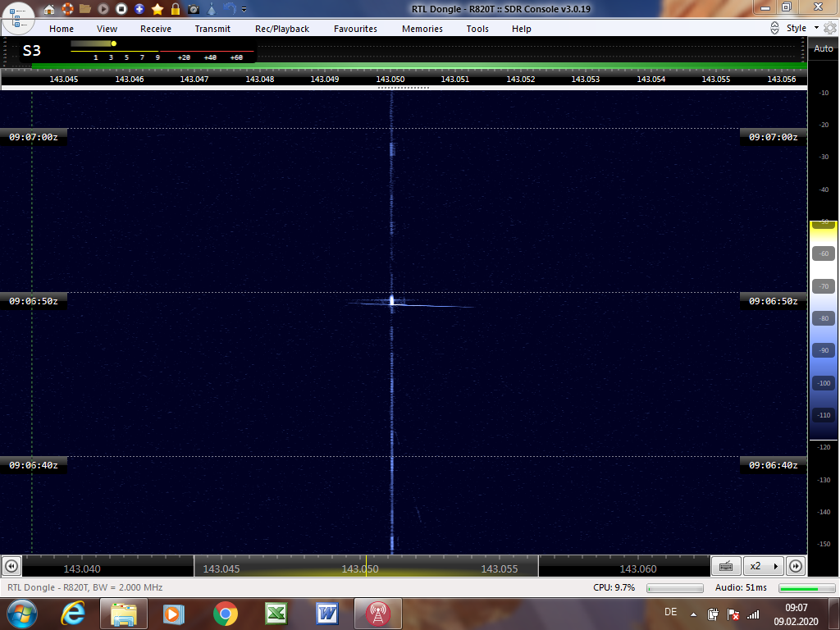Viewport: 840px width, 630px height.
Task: Click 143.040 on the bottom band navigator
Action: click(x=82, y=569)
